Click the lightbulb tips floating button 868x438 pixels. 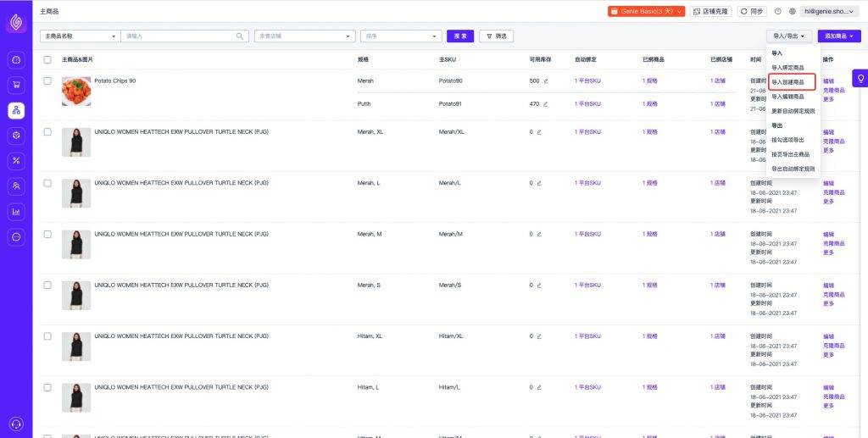click(x=861, y=79)
